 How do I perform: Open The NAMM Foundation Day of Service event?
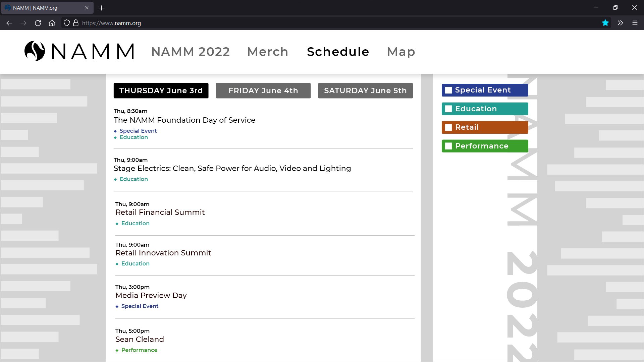(184, 120)
